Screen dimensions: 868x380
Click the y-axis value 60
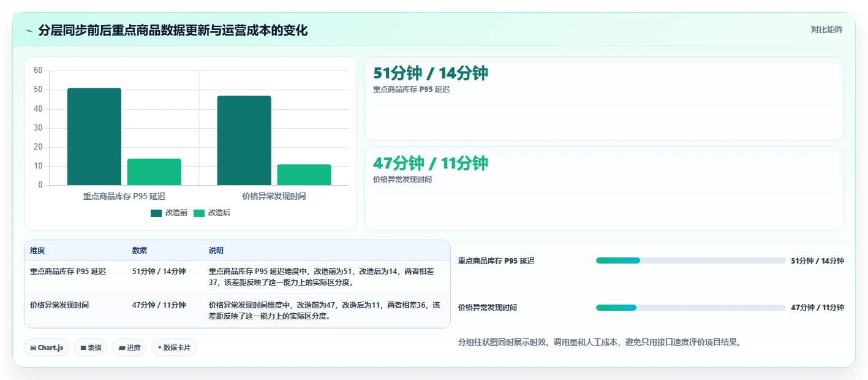point(38,70)
